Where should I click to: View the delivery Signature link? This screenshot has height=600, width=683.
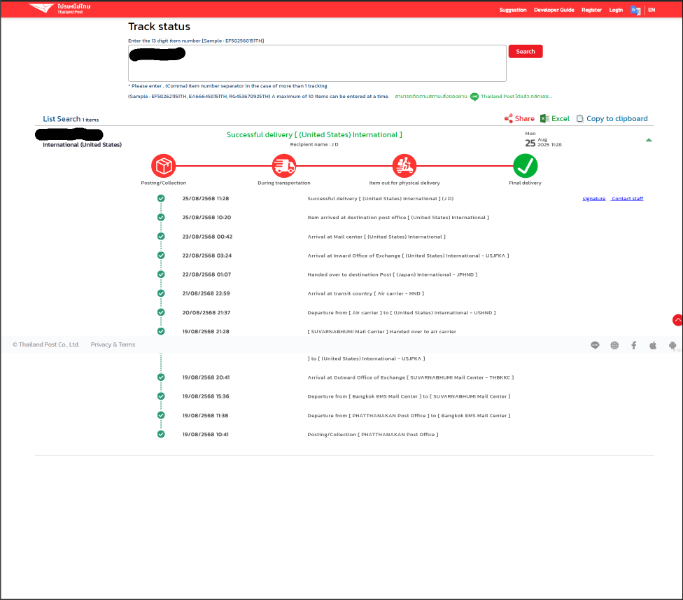tap(594, 199)
